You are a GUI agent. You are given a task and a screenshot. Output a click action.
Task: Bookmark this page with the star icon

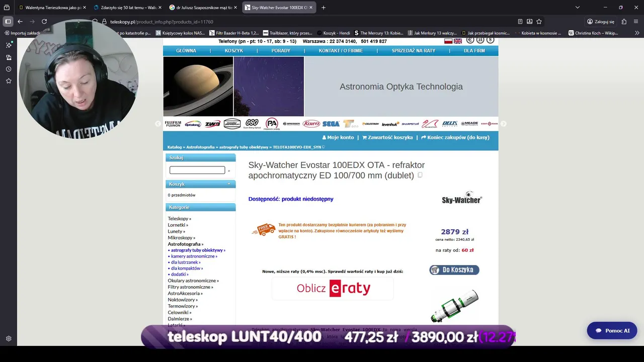coord(539,22)
